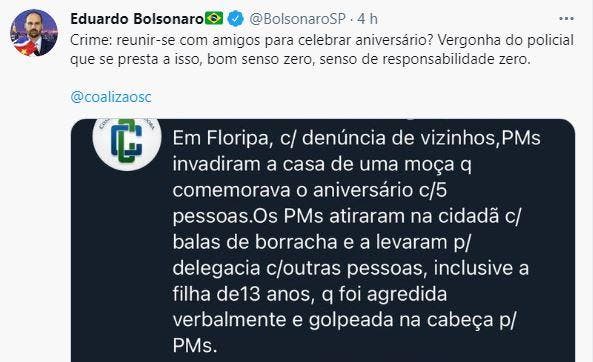This screenshot has height=362, width=593.
Task: Click quoted line 'filha de13 anos'
Action: click(310, 294)
